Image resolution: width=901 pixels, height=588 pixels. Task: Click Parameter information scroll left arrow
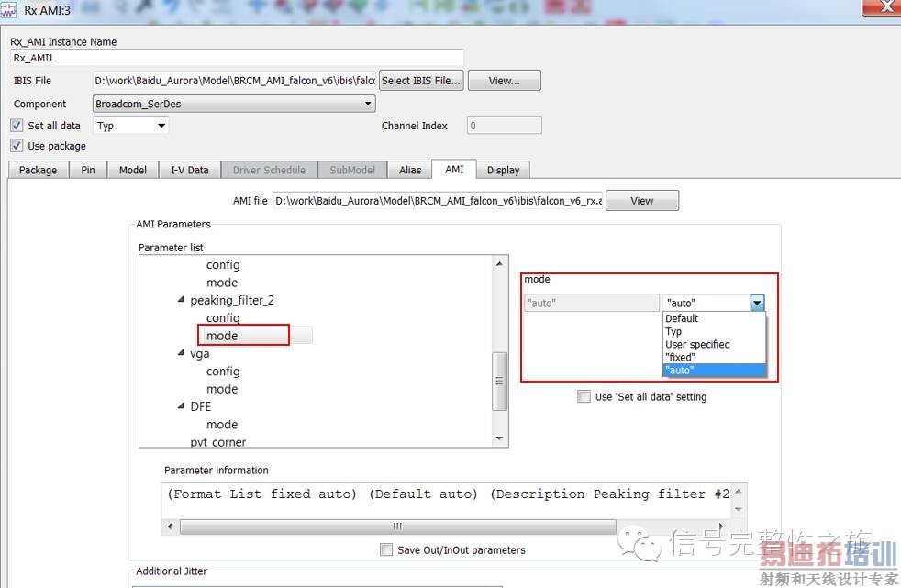coord(170,527)
